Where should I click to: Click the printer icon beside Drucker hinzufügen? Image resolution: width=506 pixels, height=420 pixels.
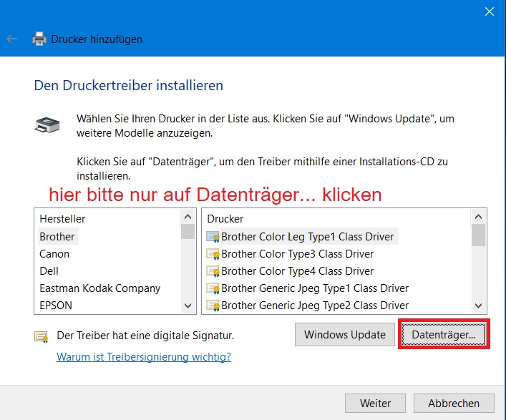39,39
